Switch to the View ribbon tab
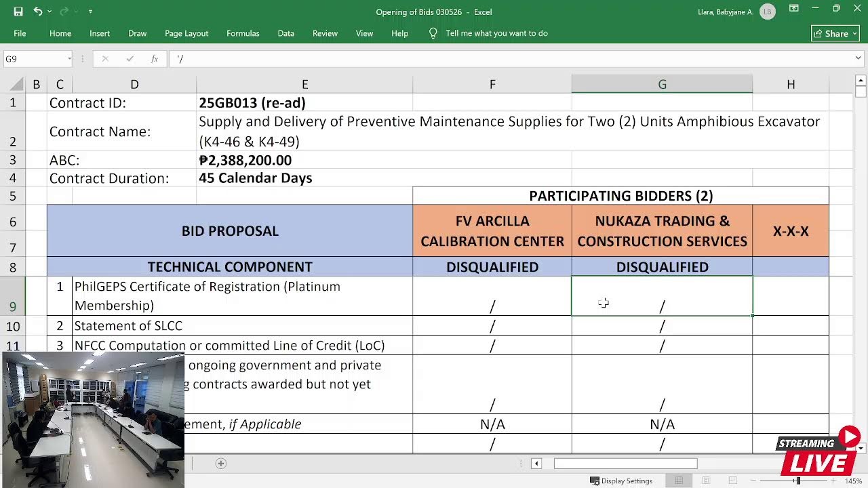Image resolution: width=868 pixels, height=488 pixels. click(x=364, y=33)
